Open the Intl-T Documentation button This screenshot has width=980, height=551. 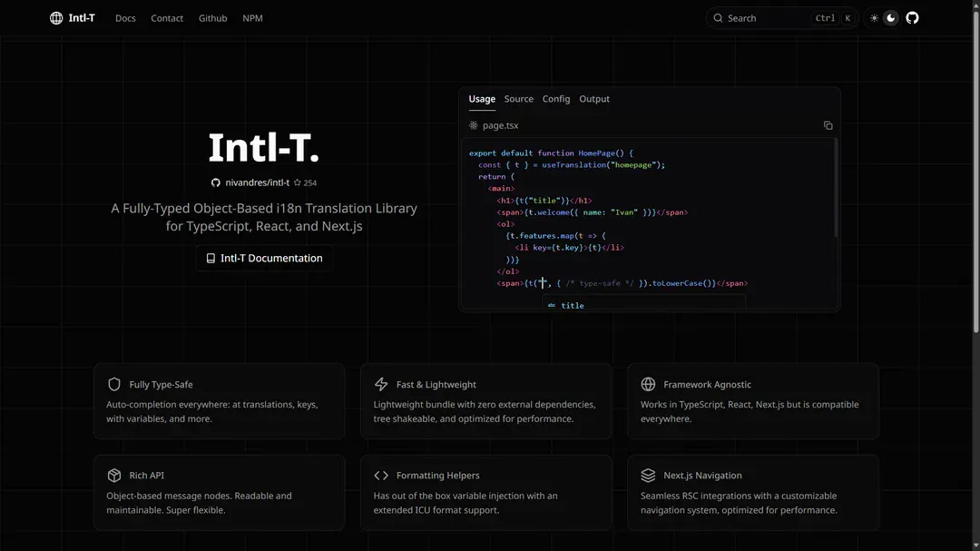pos(264,259)
